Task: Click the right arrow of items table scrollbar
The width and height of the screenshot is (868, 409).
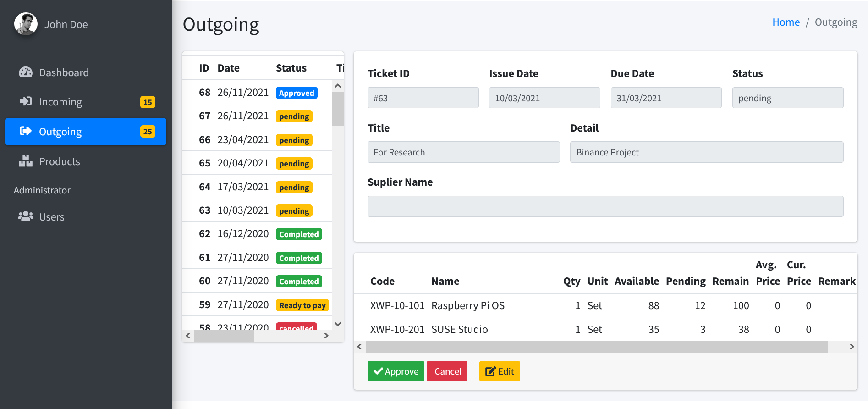Action: [852, 347]
